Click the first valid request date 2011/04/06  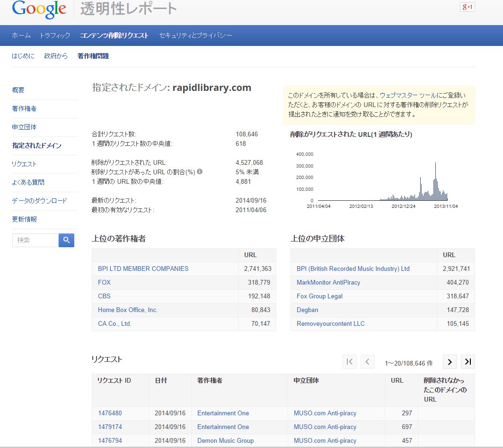click(x=251, y=210)
